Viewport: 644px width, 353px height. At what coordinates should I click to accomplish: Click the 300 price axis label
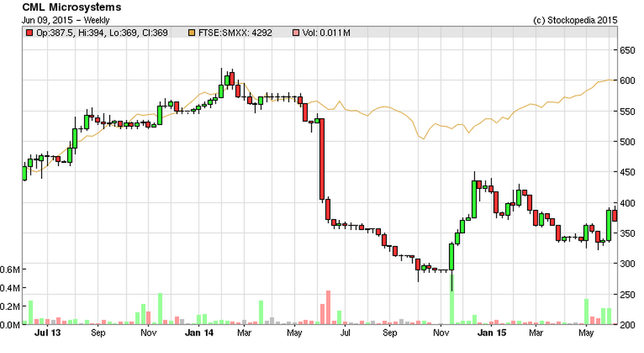coord(627,264)
